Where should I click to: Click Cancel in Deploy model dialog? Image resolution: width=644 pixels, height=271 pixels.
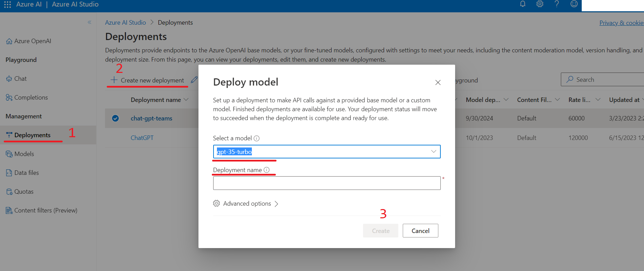(x=420, y=231)
